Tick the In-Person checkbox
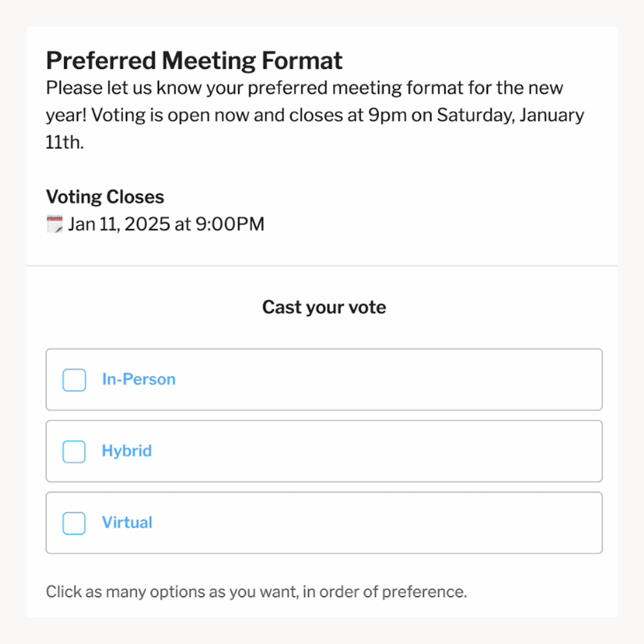The image size is (644, 644). click(x=74, y=380)
